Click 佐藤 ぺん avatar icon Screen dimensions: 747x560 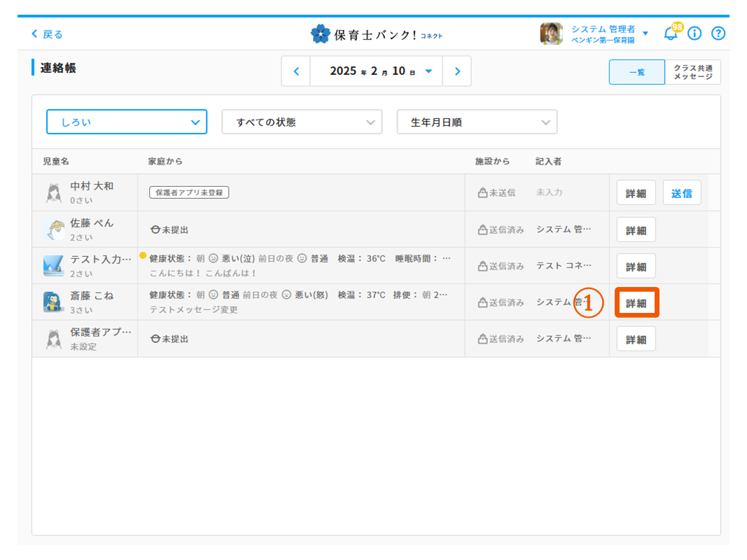(53, 230)
